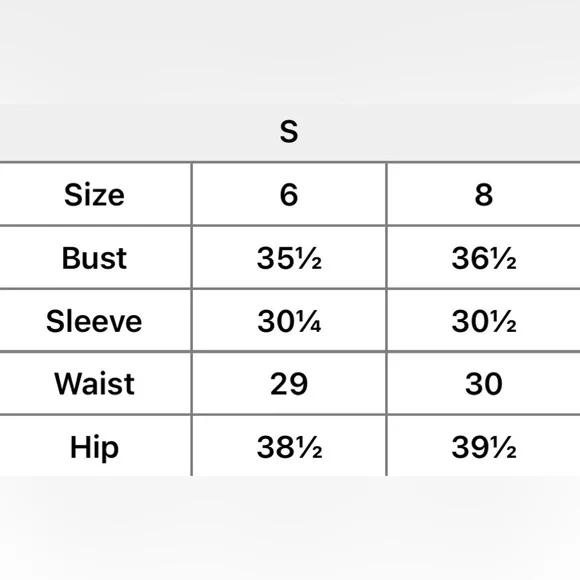
Task: Click bust value 36½ cell
Action: click(x=484, y=257)
